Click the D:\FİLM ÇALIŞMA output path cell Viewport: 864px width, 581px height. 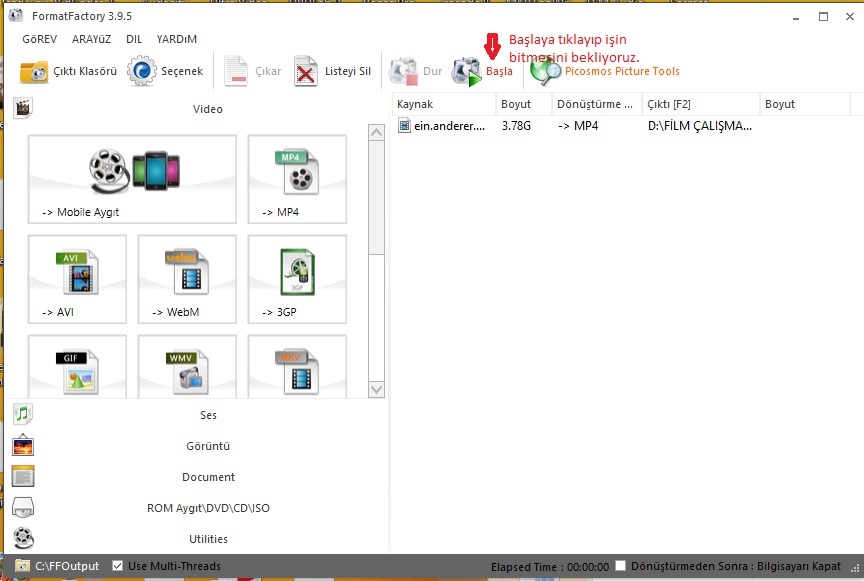coord(700,126)
